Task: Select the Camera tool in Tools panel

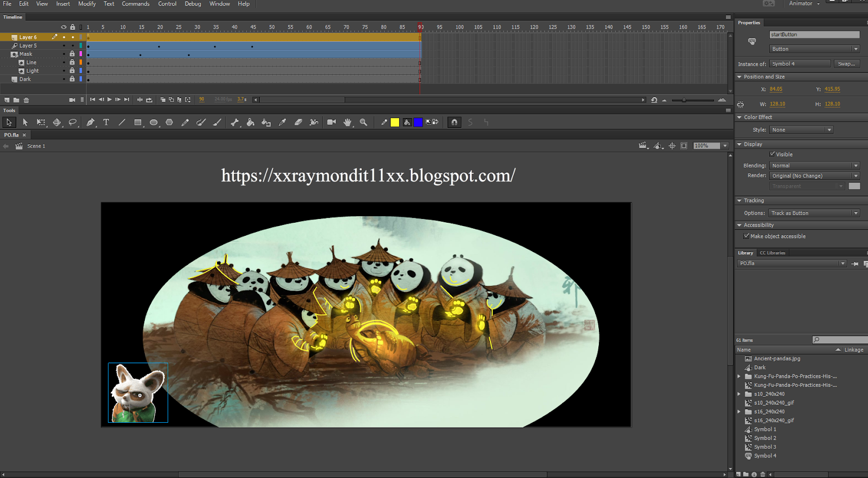Action: point(331,122)
